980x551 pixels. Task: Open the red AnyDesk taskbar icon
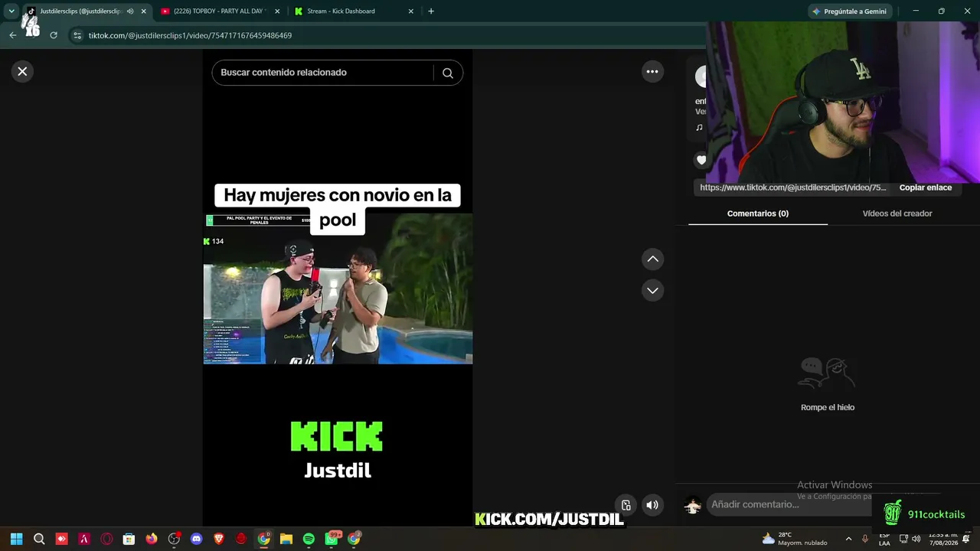[x=62, y=539]
